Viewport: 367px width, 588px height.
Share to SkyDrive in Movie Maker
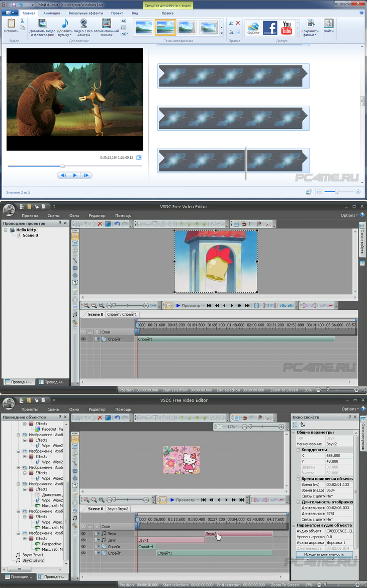[253, 28]
